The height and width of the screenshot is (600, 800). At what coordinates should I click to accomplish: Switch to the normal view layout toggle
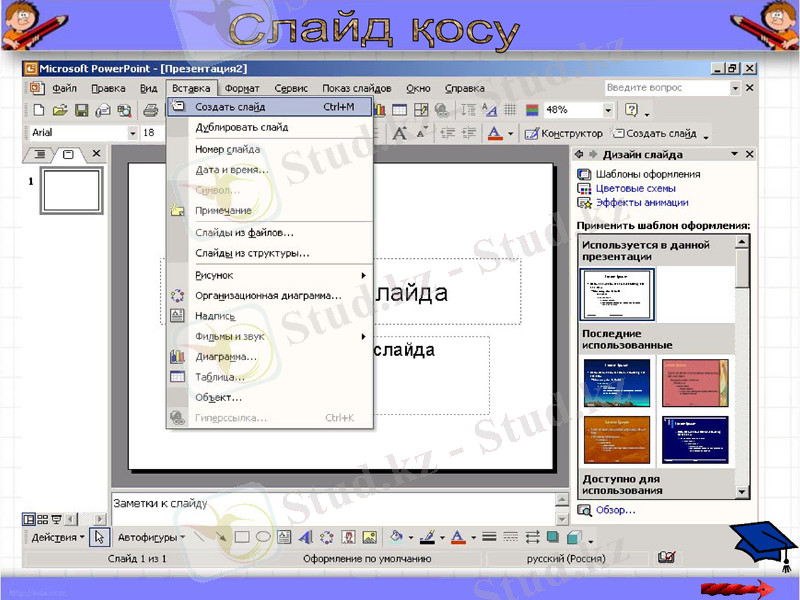click(30, 519)
